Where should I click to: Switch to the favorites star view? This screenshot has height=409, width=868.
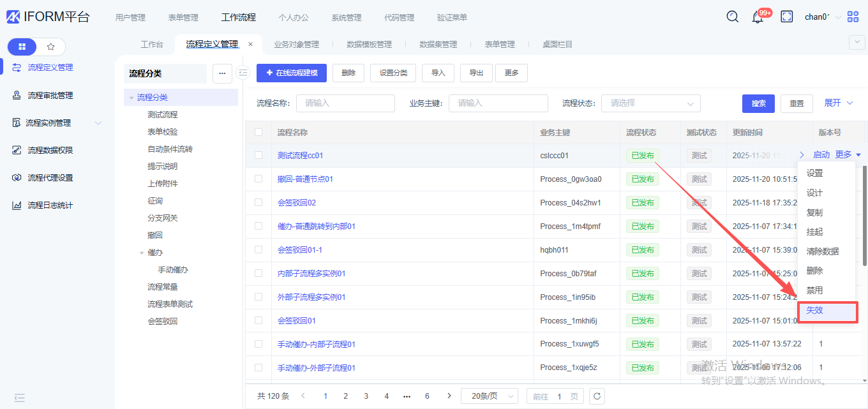[x=51, y=47]
